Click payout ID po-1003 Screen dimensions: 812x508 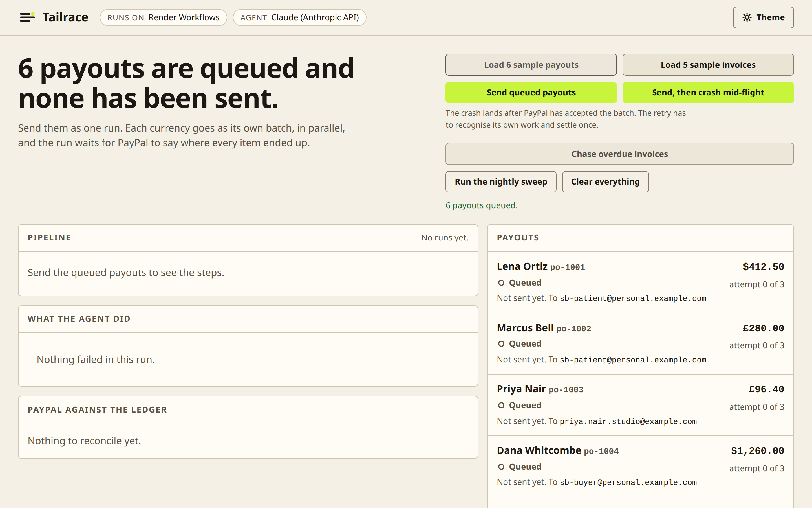pos(566,390)
